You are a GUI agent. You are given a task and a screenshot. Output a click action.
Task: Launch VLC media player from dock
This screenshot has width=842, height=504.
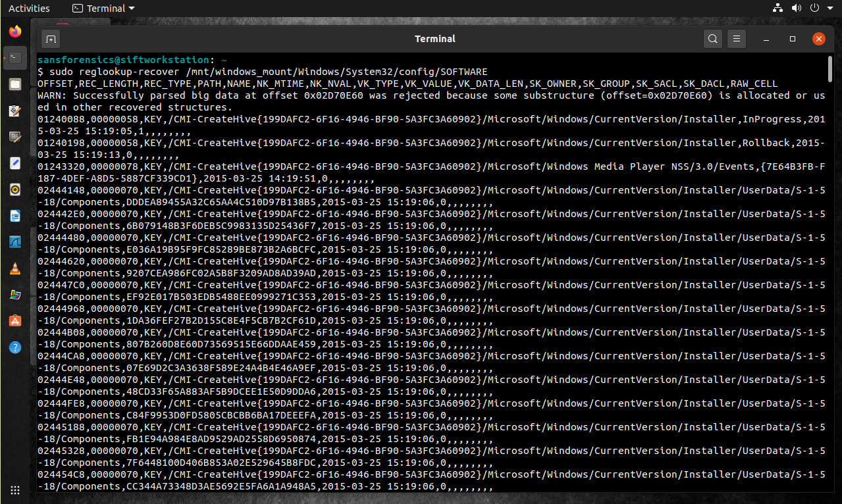pos(14,268)
